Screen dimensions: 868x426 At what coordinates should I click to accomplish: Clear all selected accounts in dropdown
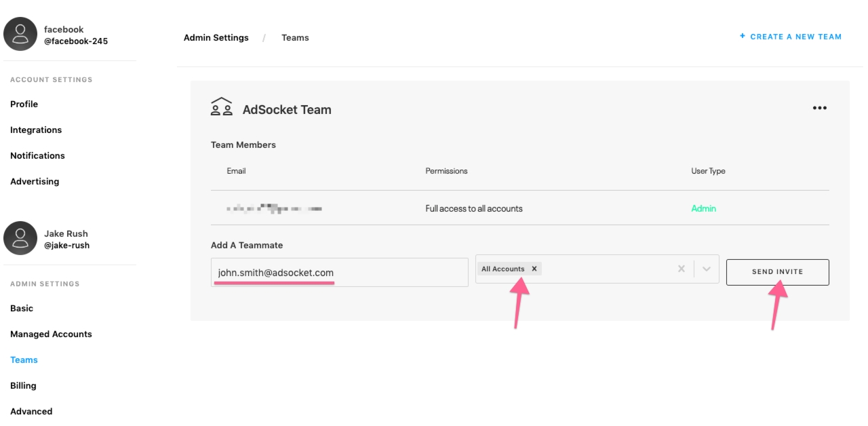pyautogui.click(x=682, y=269)
